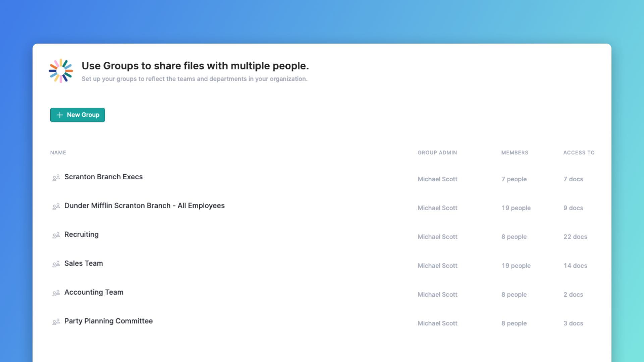This screenshot has height=362, width=644.
Task: Select Michael Scott as Recruiting group admin
Action: (437, 237)
